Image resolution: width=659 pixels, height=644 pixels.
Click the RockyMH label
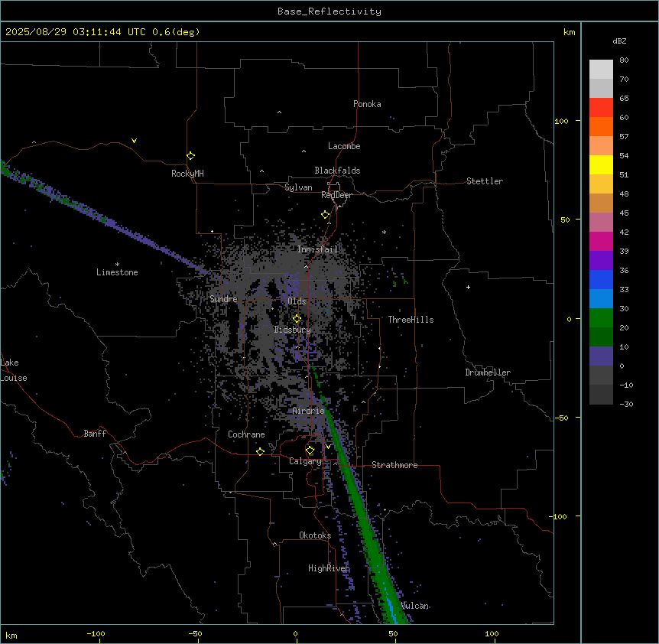[x=187, y=174]
